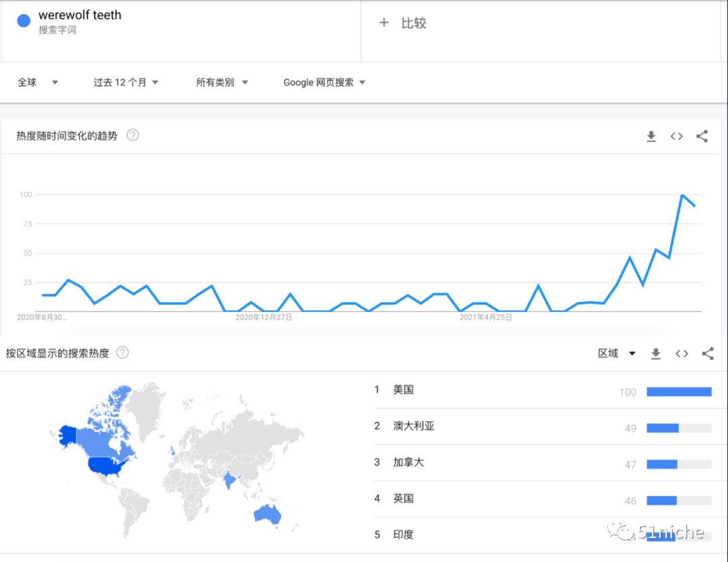Click the + 比较 compare button

(x=403, y=23)
